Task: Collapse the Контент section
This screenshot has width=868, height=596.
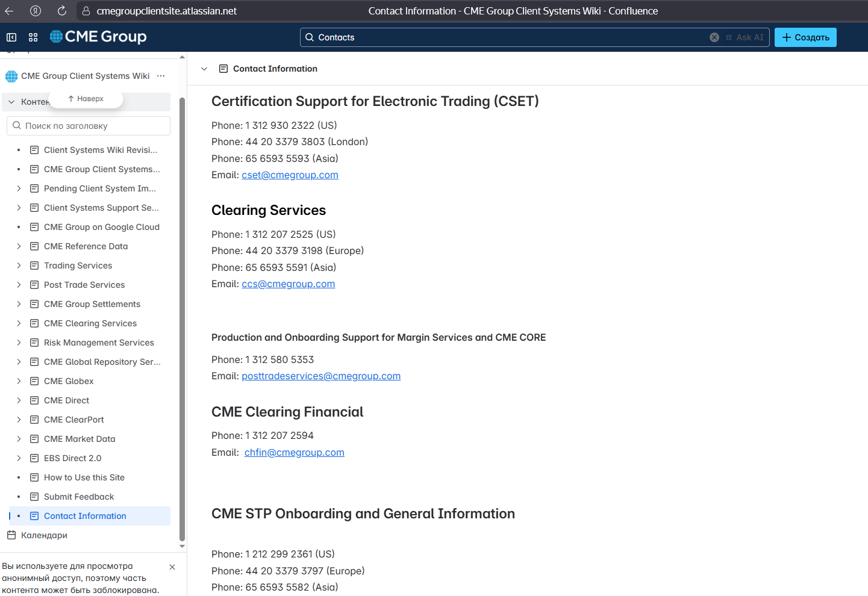Action: click(x=11, y=102)
